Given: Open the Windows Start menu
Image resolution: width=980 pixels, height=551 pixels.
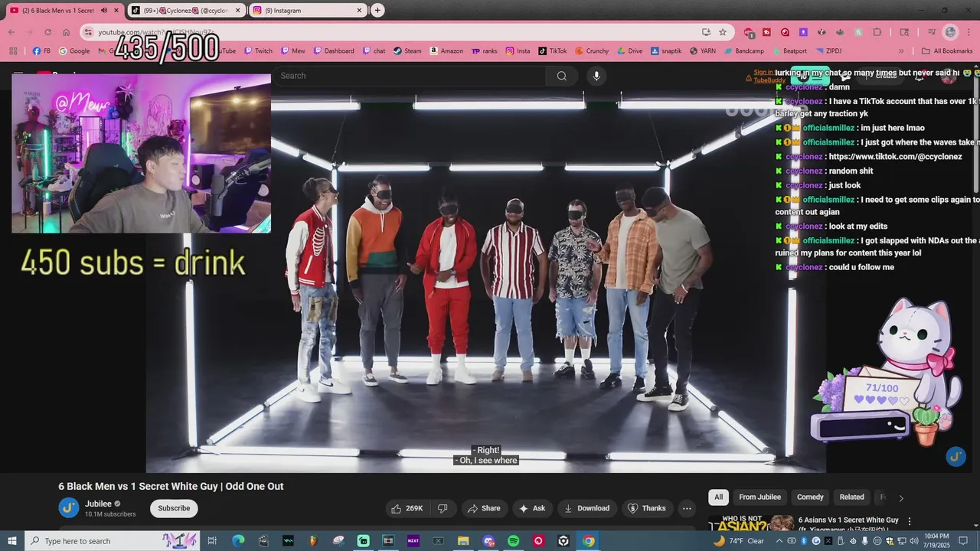Looking at the screenshot, I should [x=12, y=541].
